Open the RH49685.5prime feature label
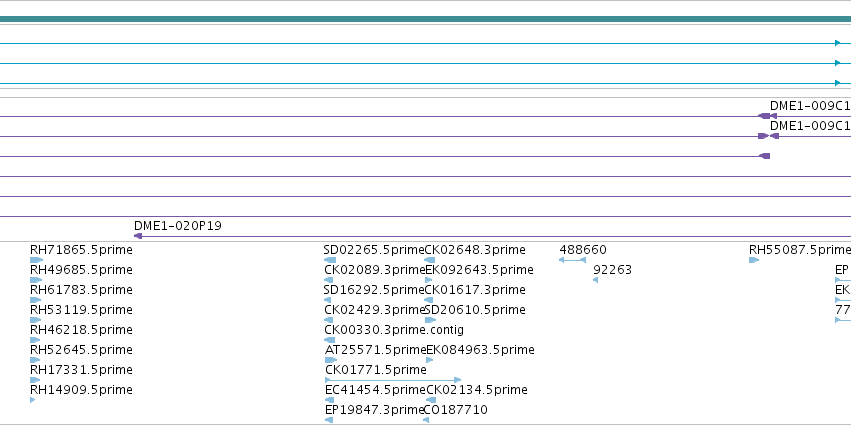 (x=81, y=270)
